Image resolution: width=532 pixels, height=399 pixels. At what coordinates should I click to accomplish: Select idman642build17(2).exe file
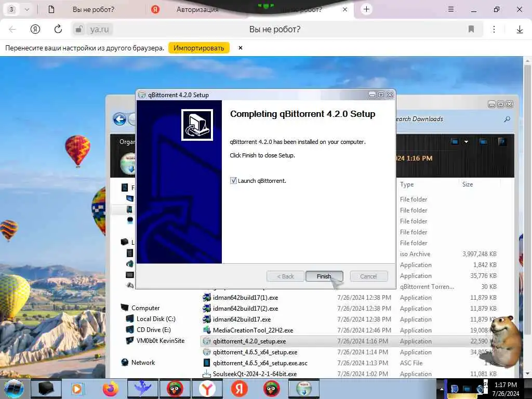point(245,309)
